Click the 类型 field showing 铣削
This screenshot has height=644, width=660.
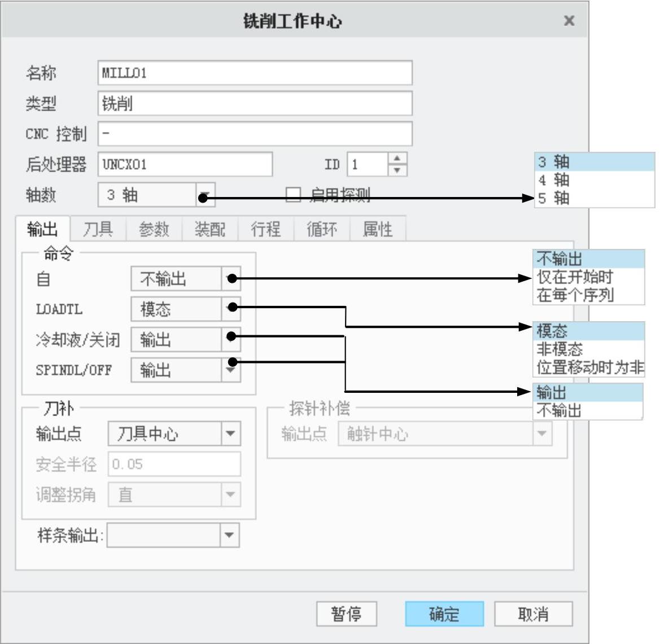(255, 103)
